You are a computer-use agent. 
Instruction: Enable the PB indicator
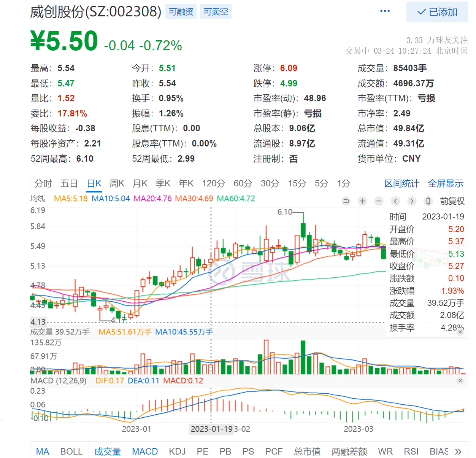[225, 452]
